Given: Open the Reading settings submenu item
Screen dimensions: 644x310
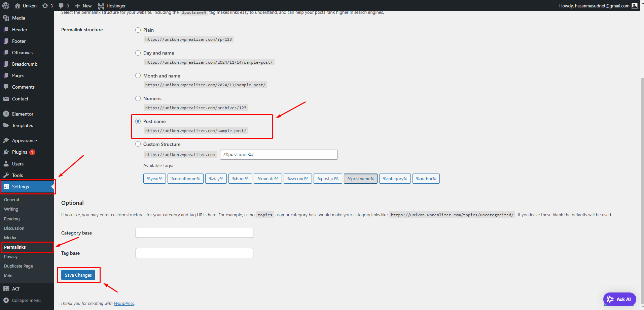Looking at the screenshot, I should point(12,219).
